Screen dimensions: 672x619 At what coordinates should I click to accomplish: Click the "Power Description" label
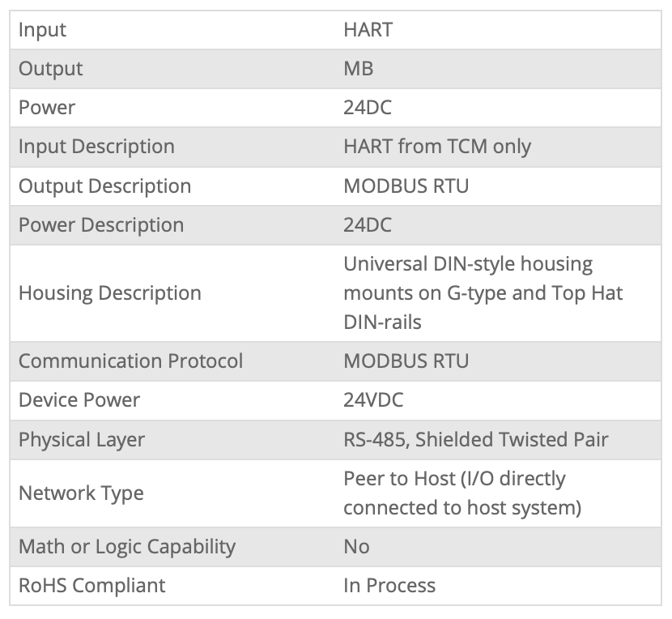[x=100, y=224]
